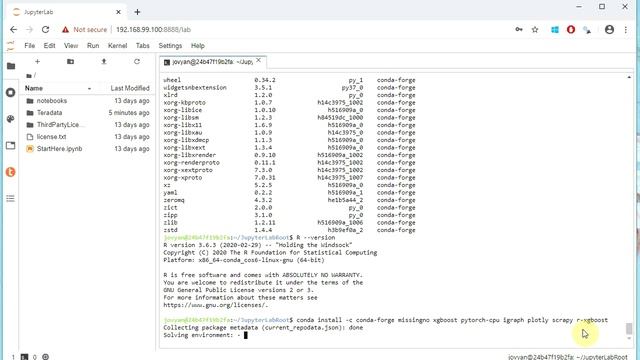The height and width of the screenshot is (360, 640).
Task: Open the Help menu
Action: 198,46
